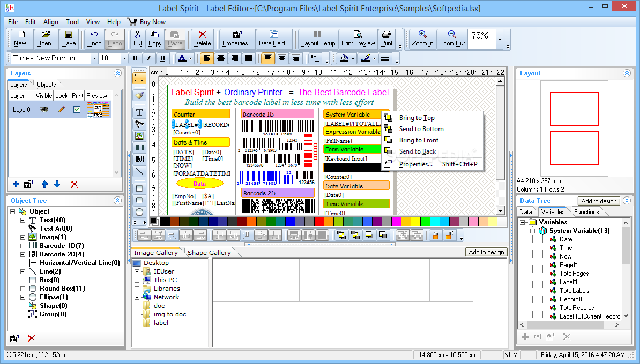Pick the magenta swatch in the color palette
The height and width of the screenshot is (364, 640).
[396, 222]
